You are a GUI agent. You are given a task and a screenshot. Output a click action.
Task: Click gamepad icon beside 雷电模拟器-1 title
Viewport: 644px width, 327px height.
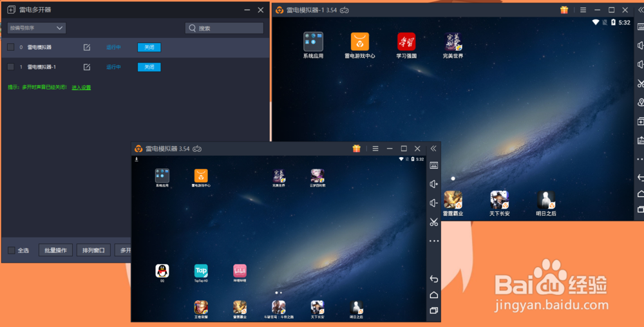(x=344, y=10)
